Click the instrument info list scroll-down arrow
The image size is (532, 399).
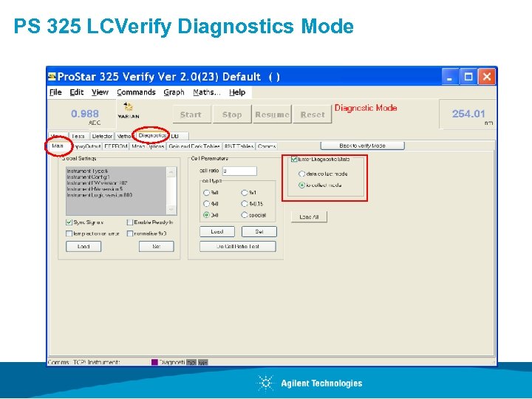tap(171, 209)
